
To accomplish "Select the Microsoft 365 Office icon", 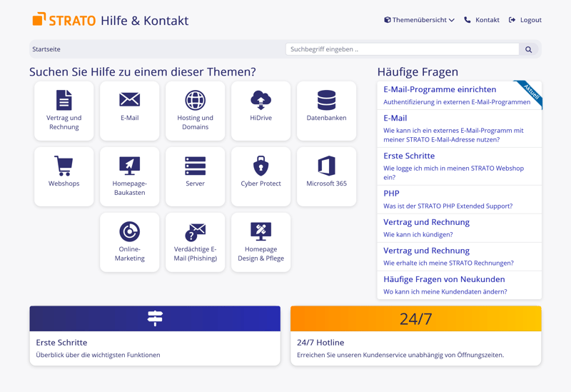I will pyautogui.click(x=326, y=166).
